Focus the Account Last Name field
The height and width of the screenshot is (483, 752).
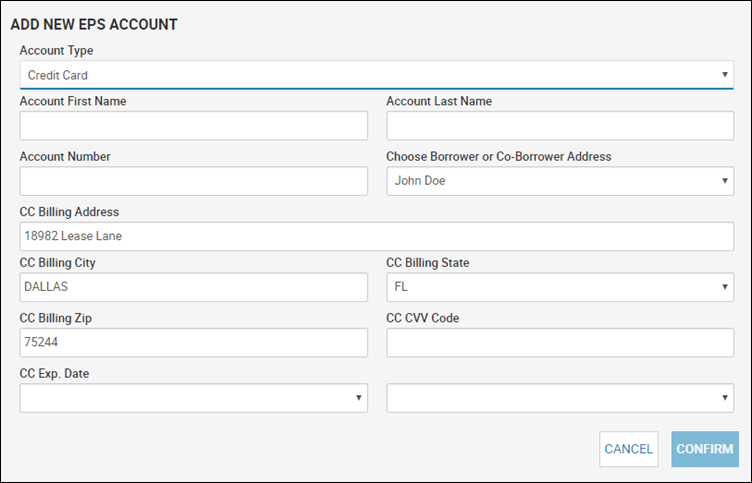[560, 126]
